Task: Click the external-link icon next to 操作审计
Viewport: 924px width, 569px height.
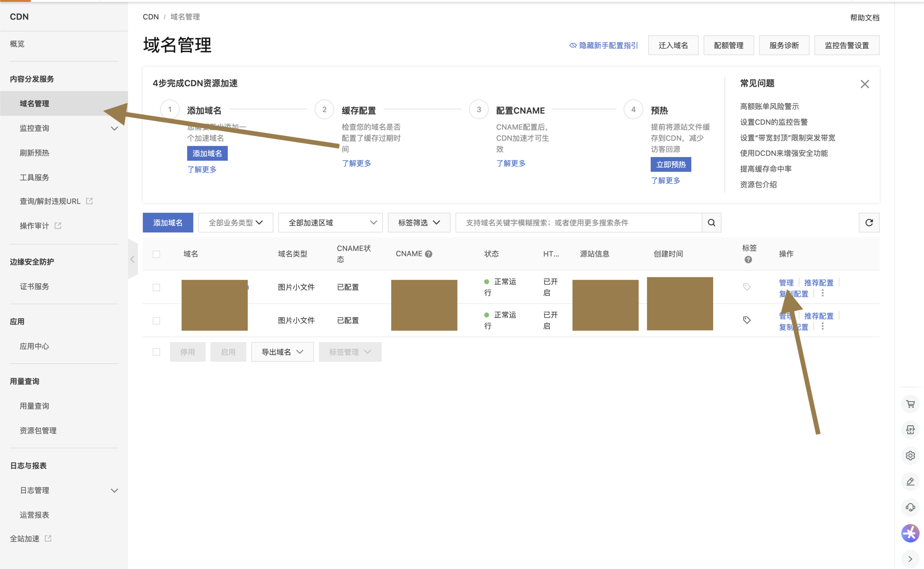Action: 58,225
